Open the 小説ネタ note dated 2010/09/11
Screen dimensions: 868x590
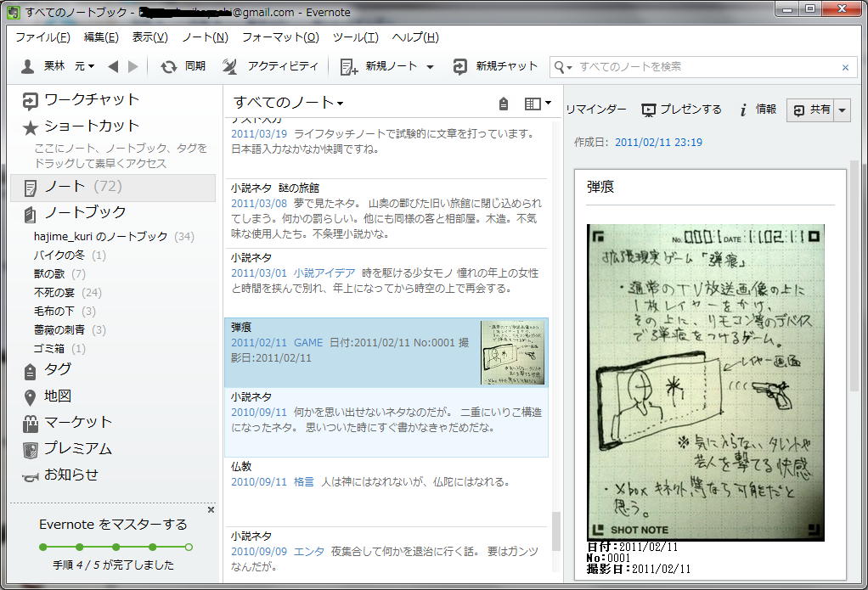(x=386, y=422)
